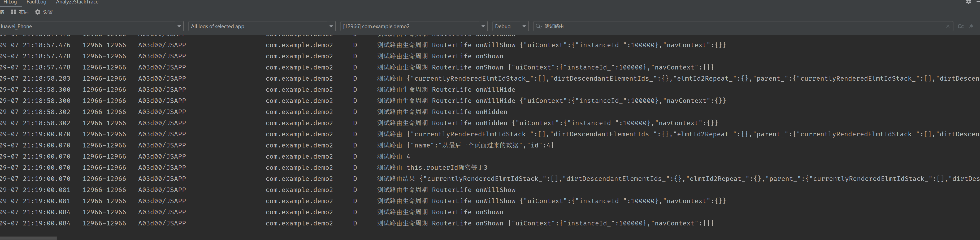Select the 21:19:00.084 onShown line without uiContext
This screenshot has width=980, height=240.
pyautogui.click(x=490, y=212)
